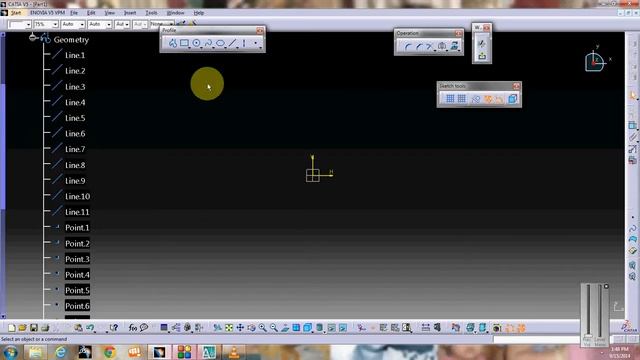Click the Zoom In icon
The width and height of the screenshot is (640, 360).
pyautogui.click(x=262, y=328)
